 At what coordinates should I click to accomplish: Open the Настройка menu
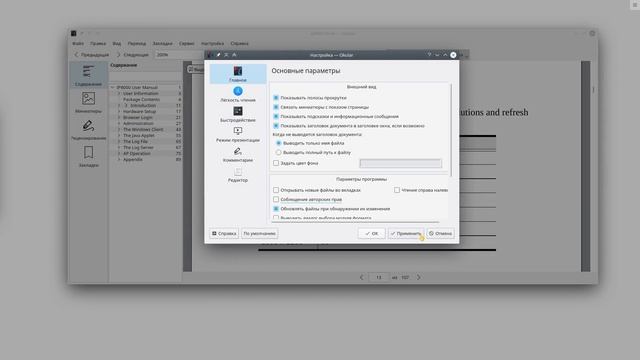click(x=212, y=43)
